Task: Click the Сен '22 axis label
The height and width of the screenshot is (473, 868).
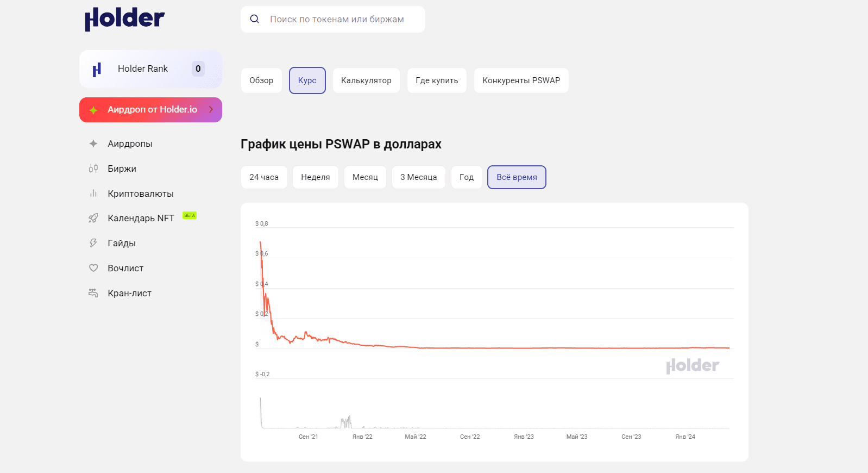Action: 470,437
